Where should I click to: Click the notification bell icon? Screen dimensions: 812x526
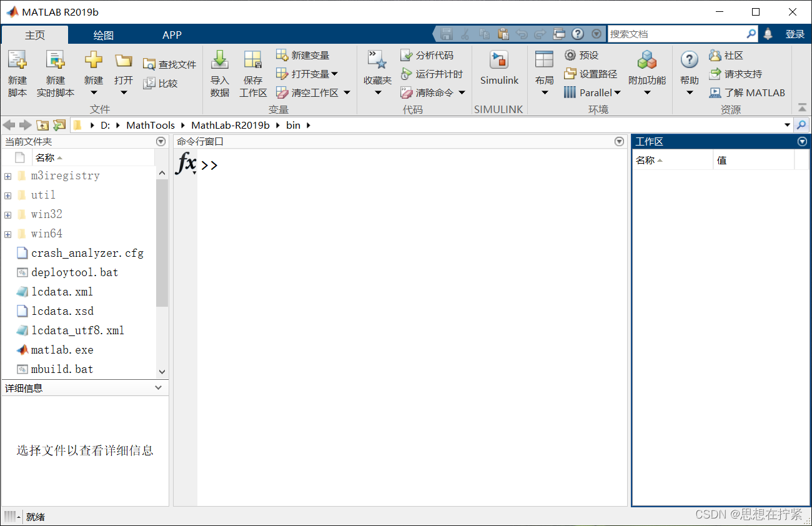(768, 34)
